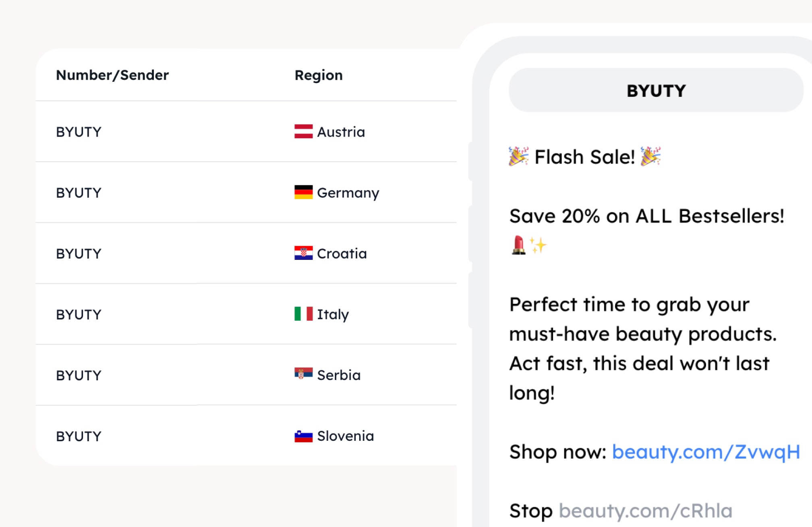The image size is (812, 527).
Task: Select the BYUTY sender in Slovenia row
Action: coord(79,436)
